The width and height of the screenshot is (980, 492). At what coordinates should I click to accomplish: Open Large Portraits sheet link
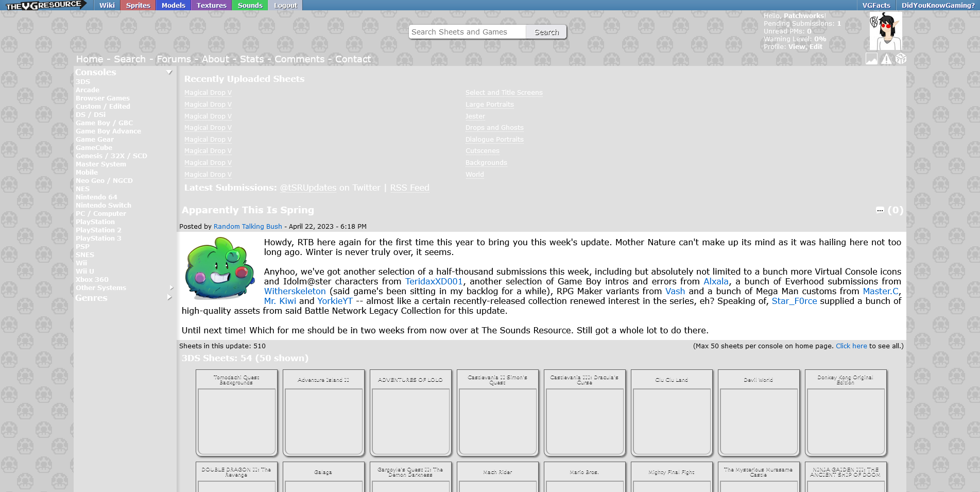pyautogui.click(x=490, y=105)
